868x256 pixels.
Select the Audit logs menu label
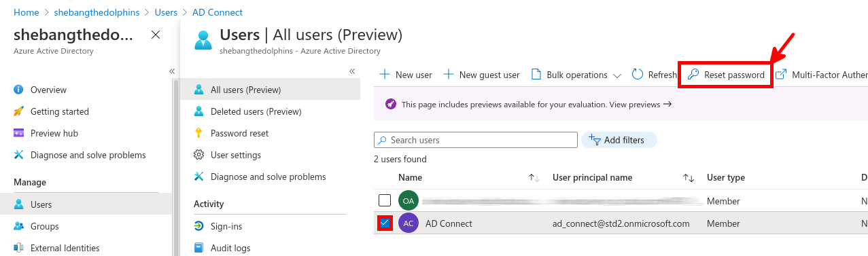[230, 248]
